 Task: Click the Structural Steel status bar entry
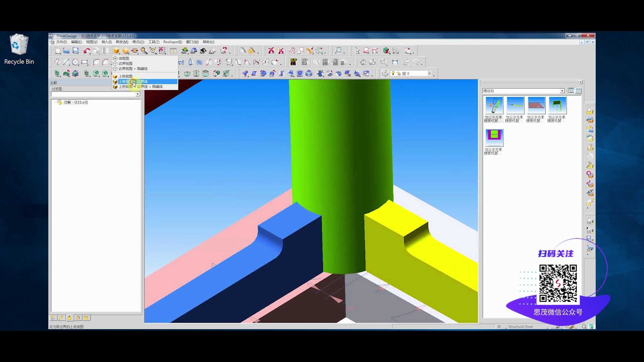520,327
